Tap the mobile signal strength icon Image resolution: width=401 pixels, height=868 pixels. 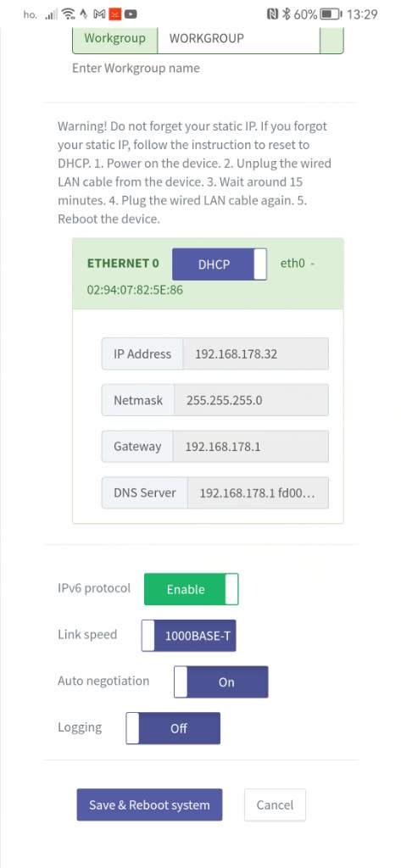click(x=52, y=15)
